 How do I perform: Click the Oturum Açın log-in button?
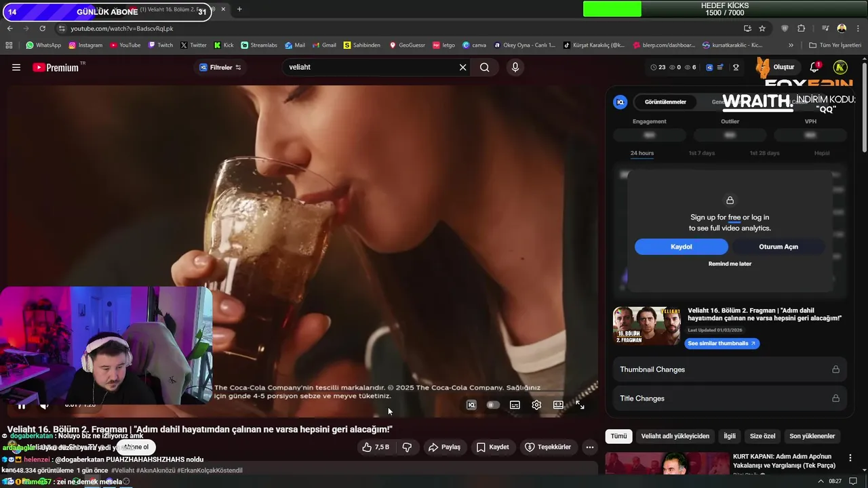(x=778, y=247)
